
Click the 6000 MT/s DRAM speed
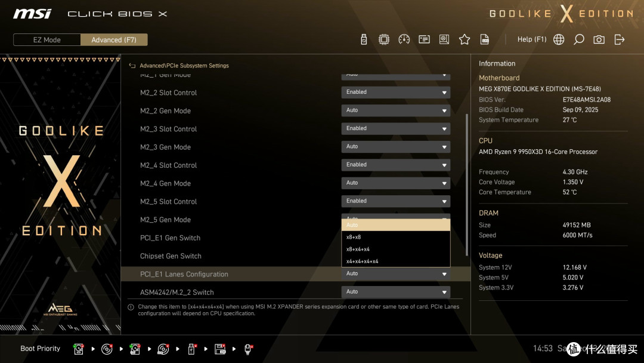point(577,235)
